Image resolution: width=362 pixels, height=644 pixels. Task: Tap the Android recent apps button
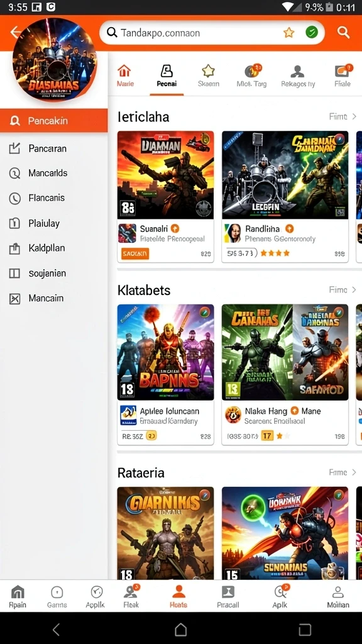tap(305, 629)
